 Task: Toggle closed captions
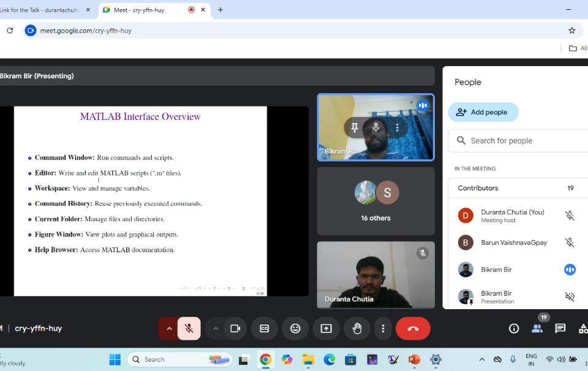point(265,329)
